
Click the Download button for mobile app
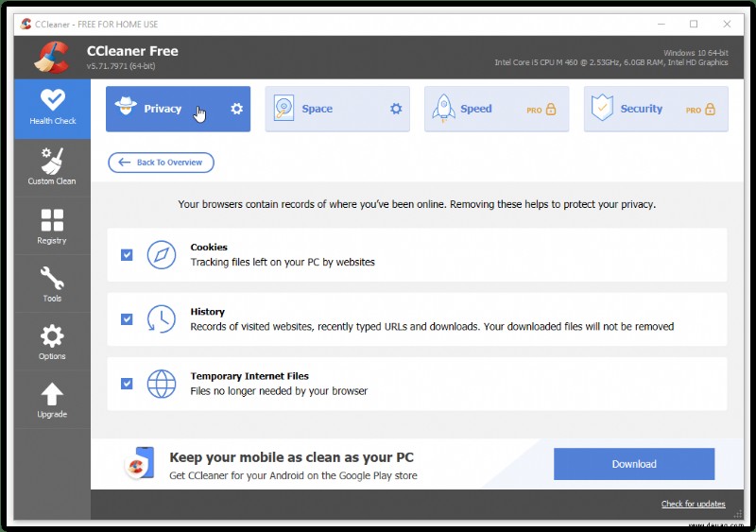click(x=634, y=464)
